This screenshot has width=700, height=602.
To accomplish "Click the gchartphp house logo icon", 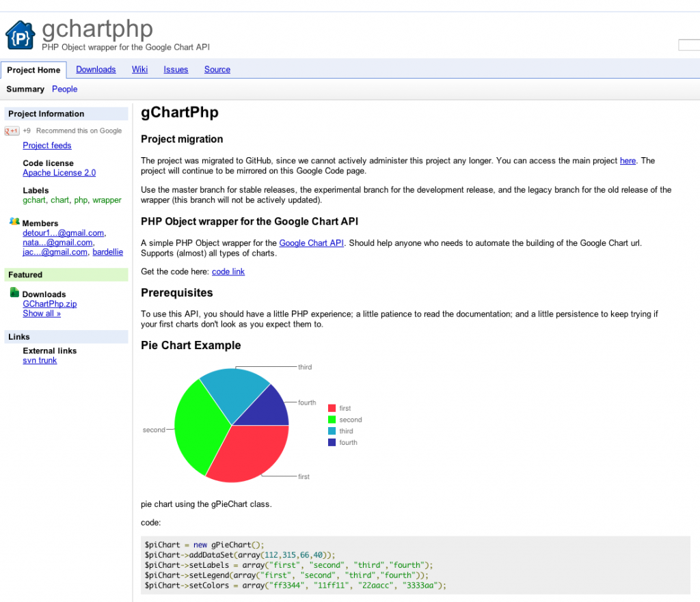I will coord(20,34).
